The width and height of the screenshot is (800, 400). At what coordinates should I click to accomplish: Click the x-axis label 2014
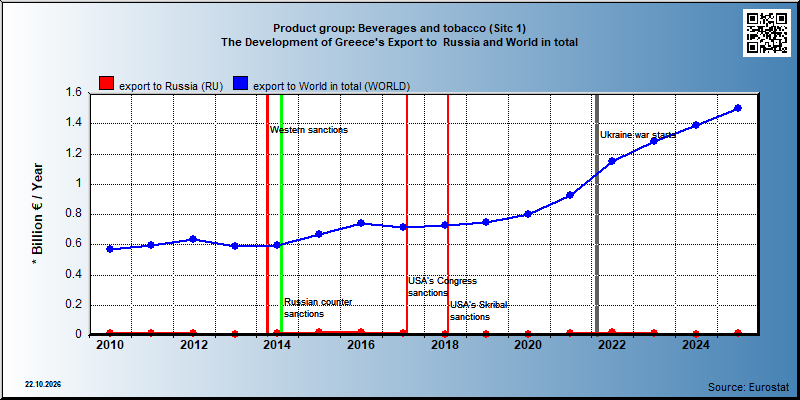point(277,345)
